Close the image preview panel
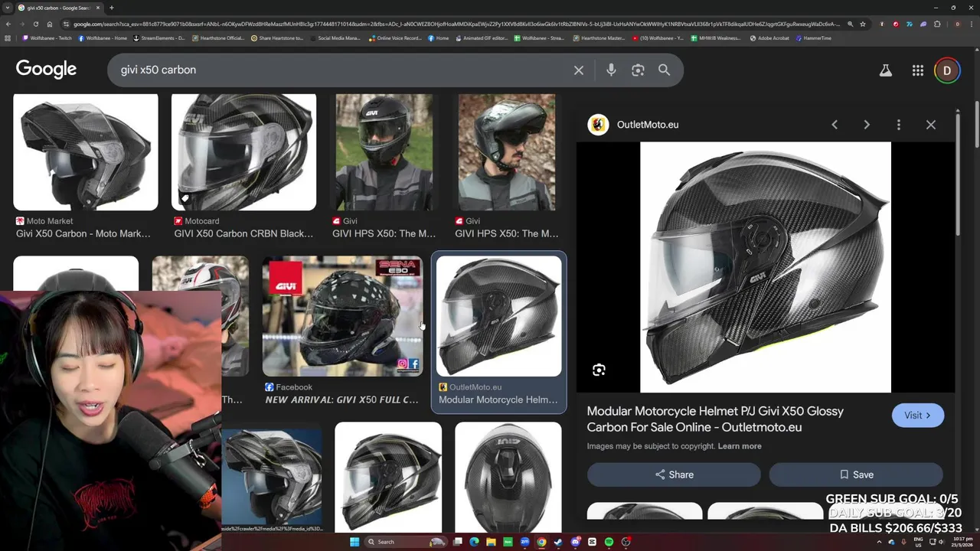This screenshot has width=980, height=551. click(931, 125)
